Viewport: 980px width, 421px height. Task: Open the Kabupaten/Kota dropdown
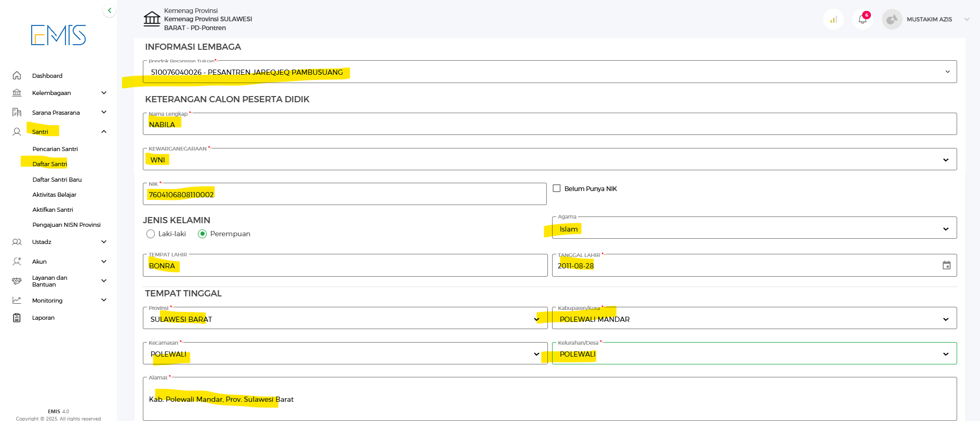(x=754, y=319)
